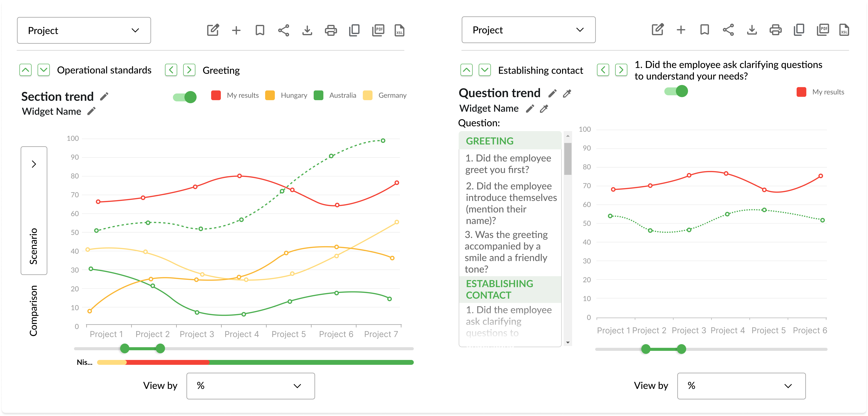Viewport: 868px width, 416px height.
Task: Open the left Project dropdown
Action: coord(84,30)
